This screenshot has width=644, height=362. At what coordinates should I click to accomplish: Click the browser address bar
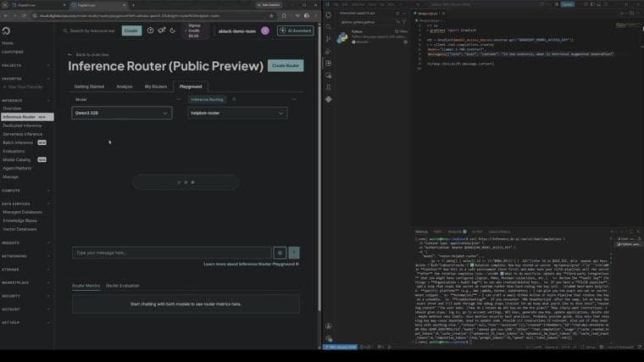pos(150,16)
